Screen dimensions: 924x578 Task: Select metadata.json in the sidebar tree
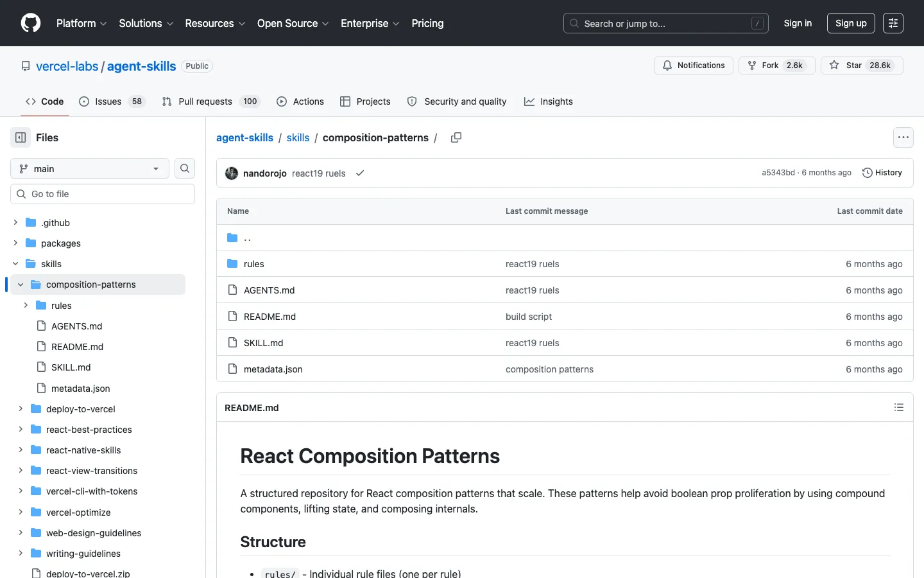[x=80, y=389]
